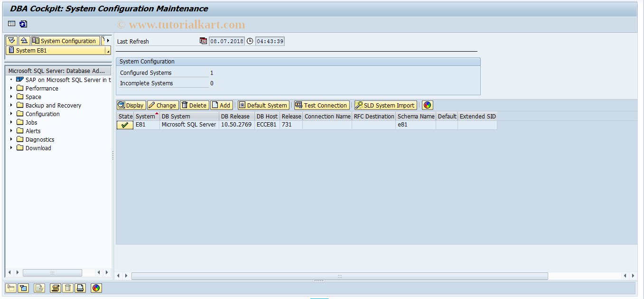Click the DB System column header
Viewport: 644px width, 299px height.
(x=189, y=116)
